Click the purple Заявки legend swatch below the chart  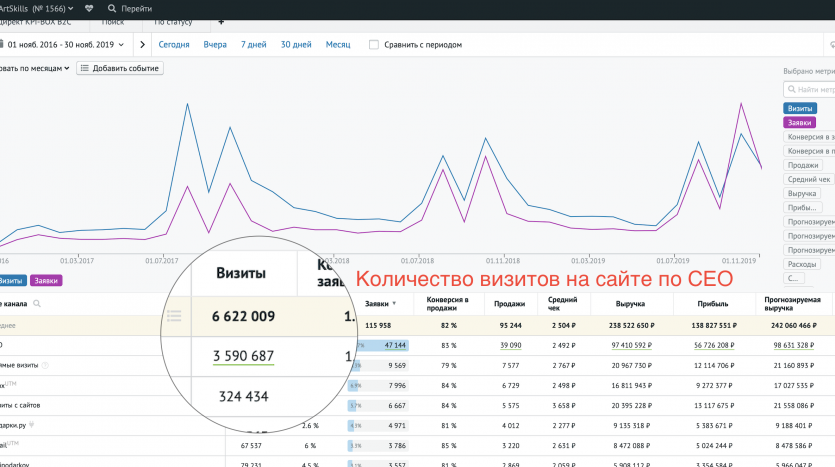[46, 281]
